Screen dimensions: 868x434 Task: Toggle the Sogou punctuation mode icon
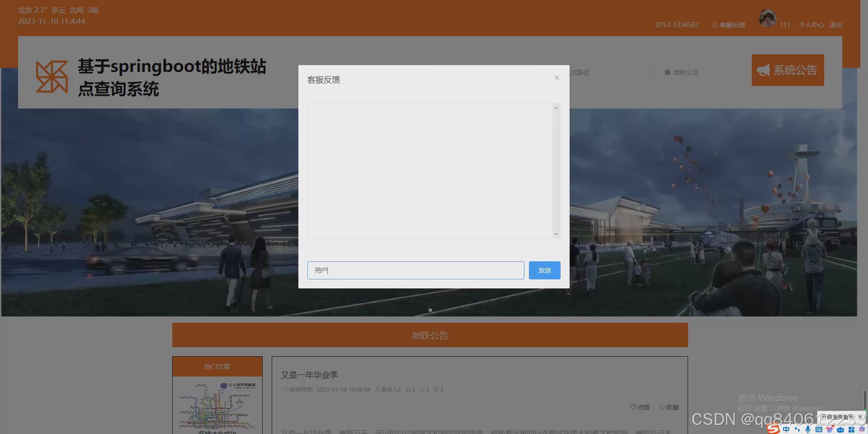(x=797, y=429)
